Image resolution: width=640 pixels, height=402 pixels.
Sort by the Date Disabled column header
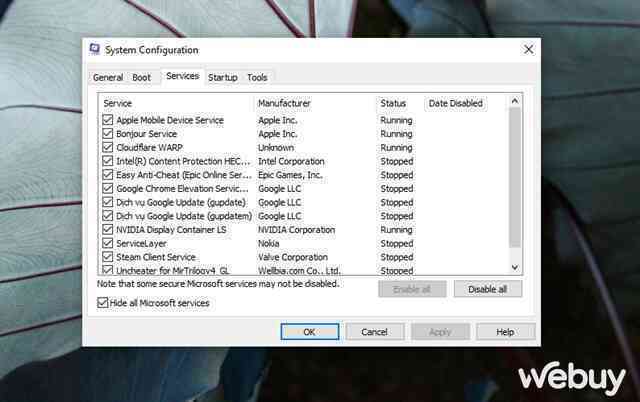[x=456, y=103]
